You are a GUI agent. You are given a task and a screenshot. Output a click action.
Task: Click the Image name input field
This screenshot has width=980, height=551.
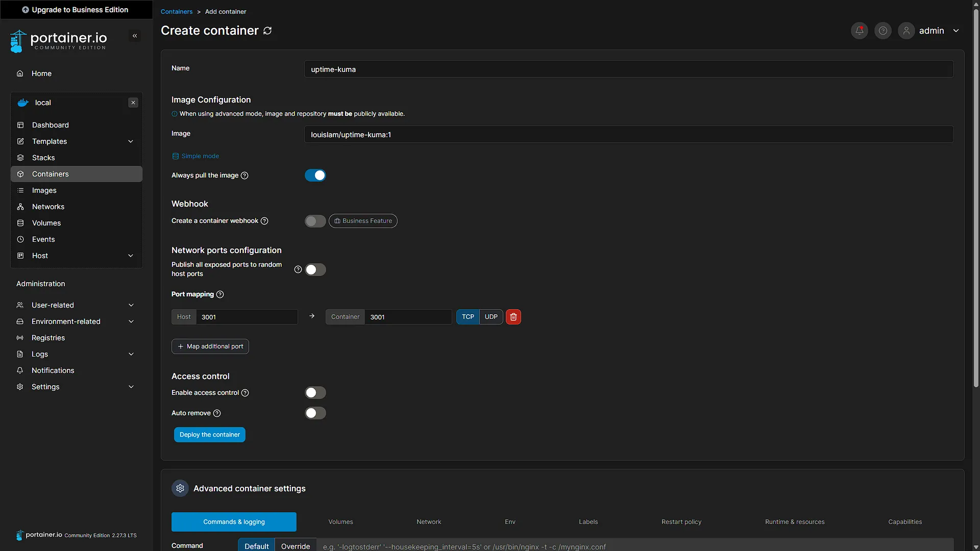[x=629, y=135]
